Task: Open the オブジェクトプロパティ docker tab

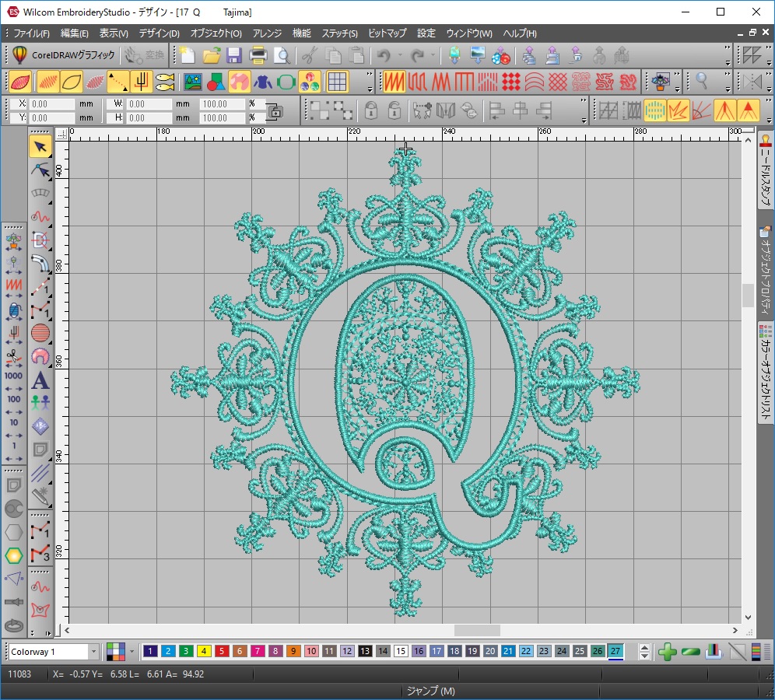Action: [766, 270]
